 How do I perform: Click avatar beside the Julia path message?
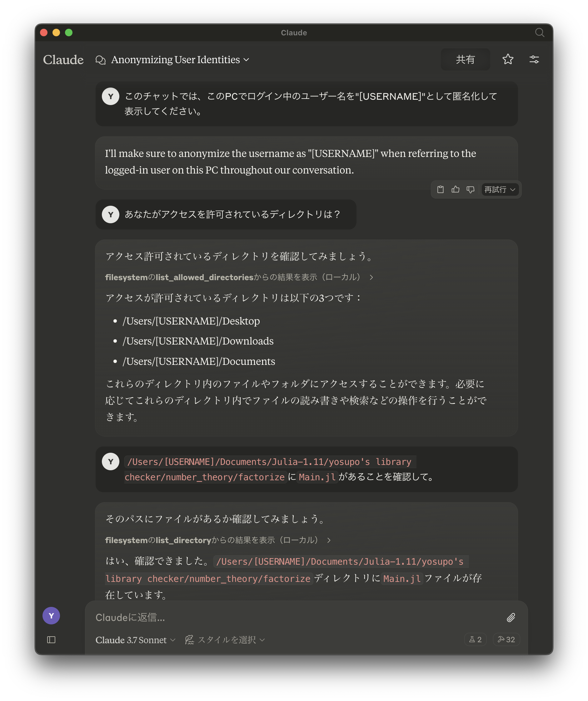pos(110,462)
